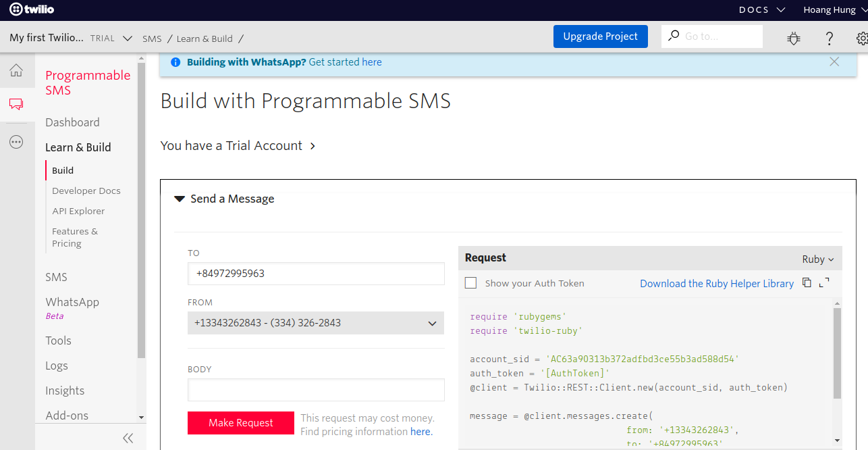Open All Products ellipsis icon

pyautogui.click(x=16, y=142)
